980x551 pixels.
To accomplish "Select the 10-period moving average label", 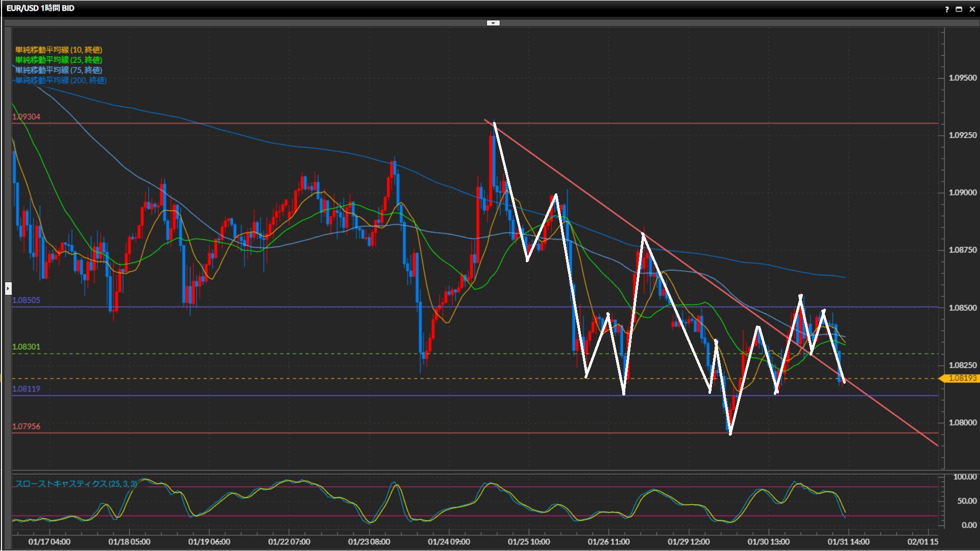I will tap(58, 49).
